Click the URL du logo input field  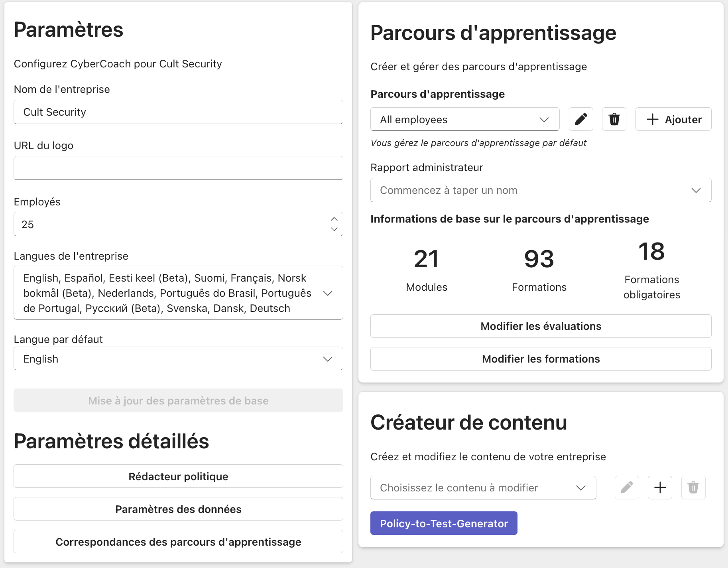coord(178,168)
